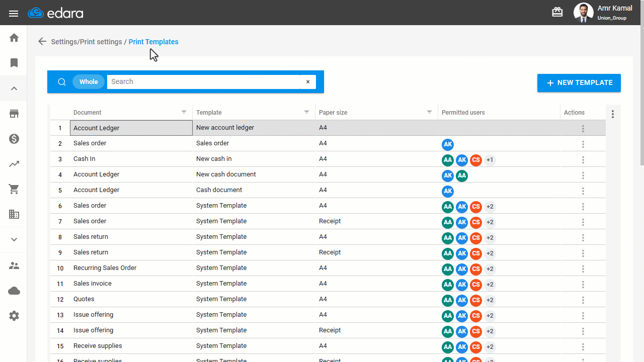Clear search with the × button
This screenshot has width=644, height=362.
pos(308,82)
